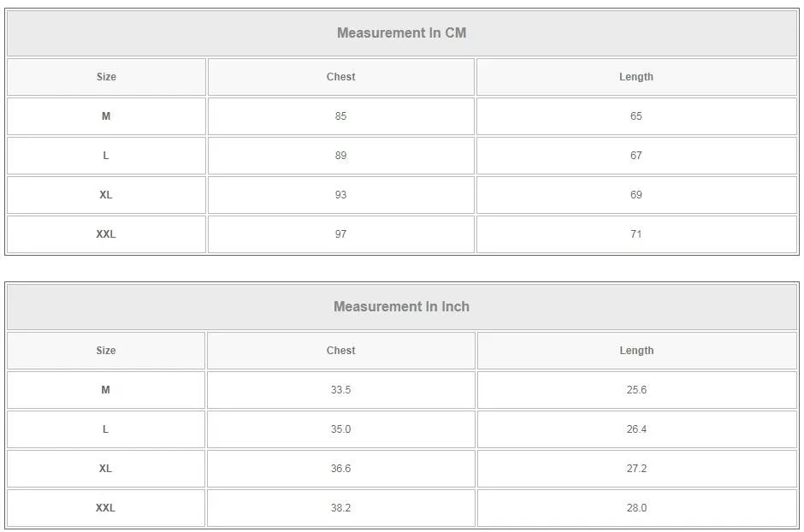Select the length value 67
The height and width of the screenshot is (532, 804).
636,156
